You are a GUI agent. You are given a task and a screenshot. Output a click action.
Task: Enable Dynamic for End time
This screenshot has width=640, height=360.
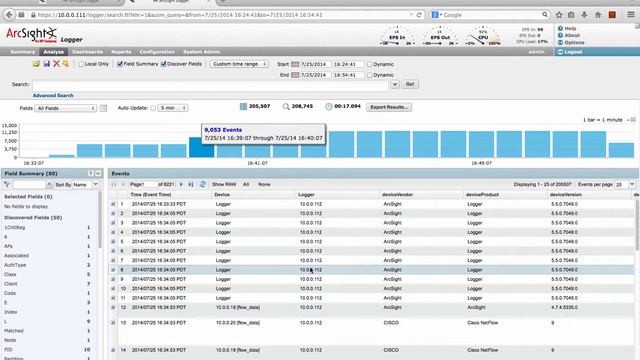[370, 75]
